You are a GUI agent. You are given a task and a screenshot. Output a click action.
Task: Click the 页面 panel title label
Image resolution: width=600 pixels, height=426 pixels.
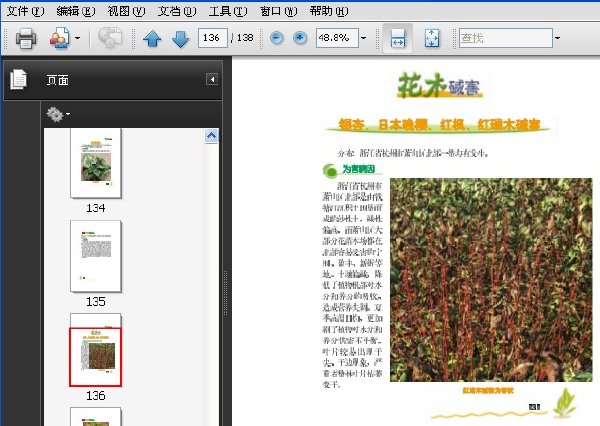tap(57, 80)
